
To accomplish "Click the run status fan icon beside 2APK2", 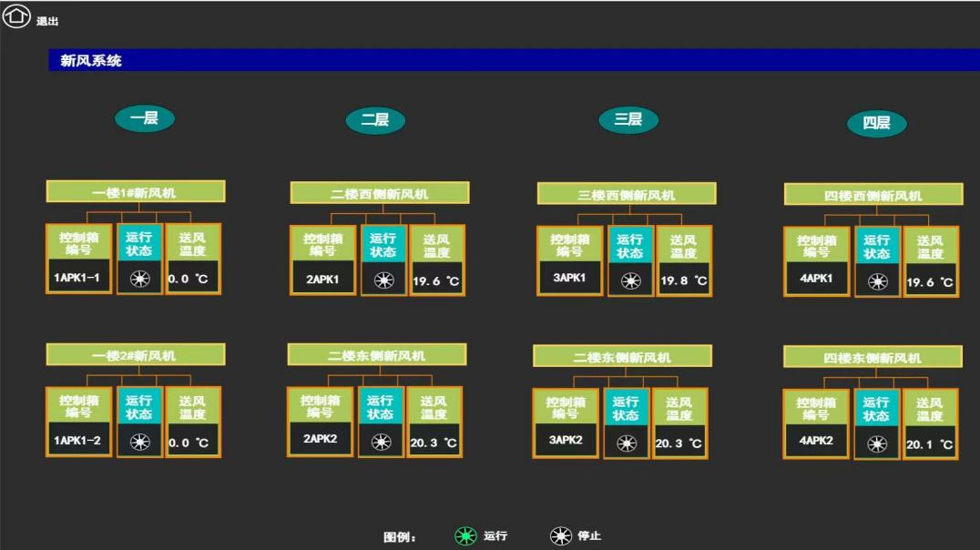I will pos(381,443).
